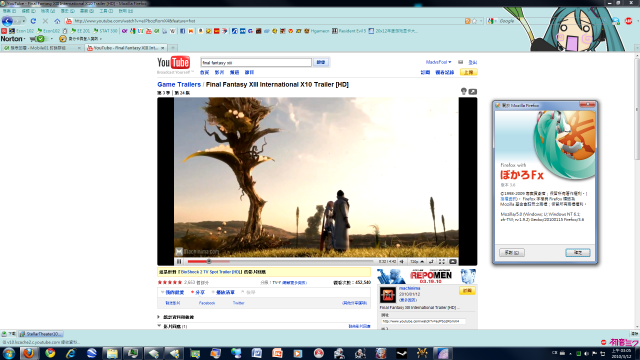Switch to the Mobile01 browser tab

coord(42,48)
